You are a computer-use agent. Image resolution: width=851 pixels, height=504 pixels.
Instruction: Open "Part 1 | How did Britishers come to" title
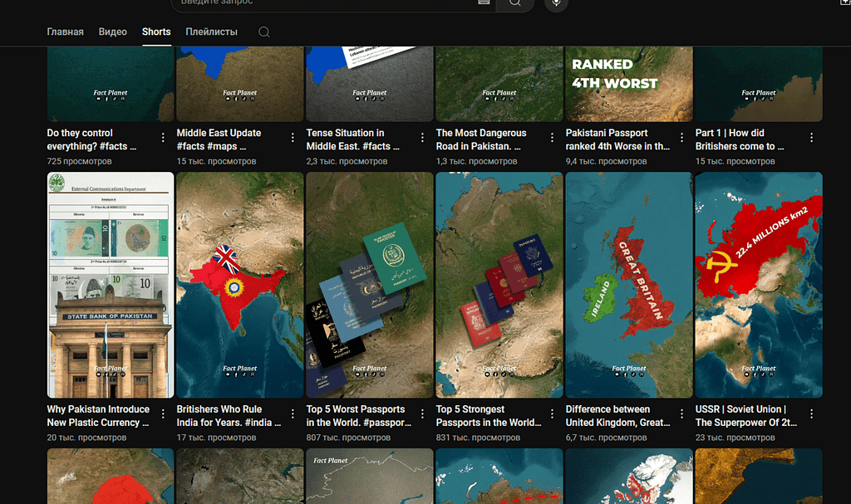(x=739, y=139)
